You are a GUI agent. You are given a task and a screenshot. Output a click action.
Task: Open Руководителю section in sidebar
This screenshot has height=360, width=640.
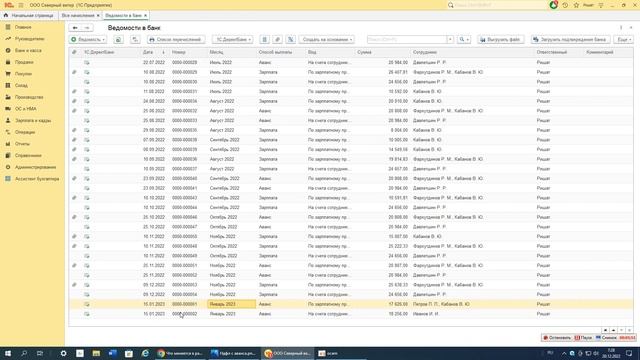click(29, 39)
